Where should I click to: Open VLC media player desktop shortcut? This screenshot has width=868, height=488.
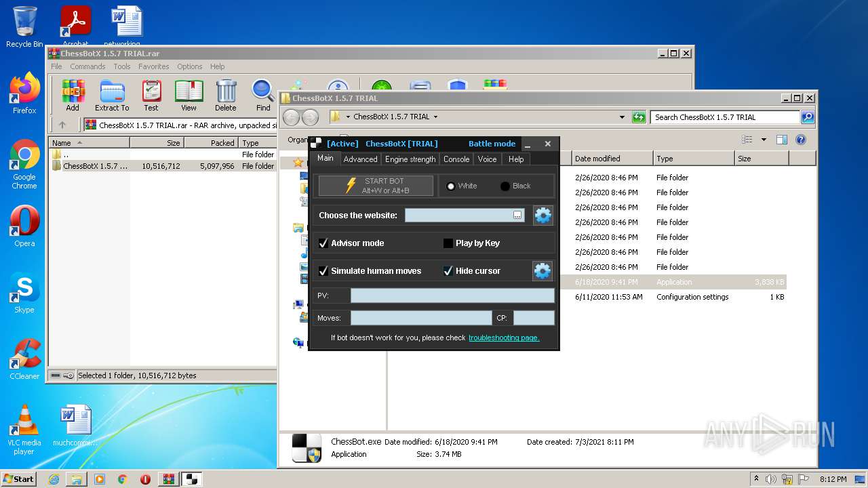pyautogui.click(x=24, y=430)
